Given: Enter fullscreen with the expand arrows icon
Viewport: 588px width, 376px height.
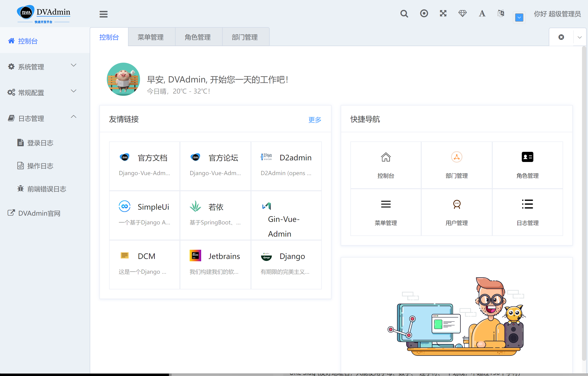Looking at the screenshot, I should (x=443, y=13).
